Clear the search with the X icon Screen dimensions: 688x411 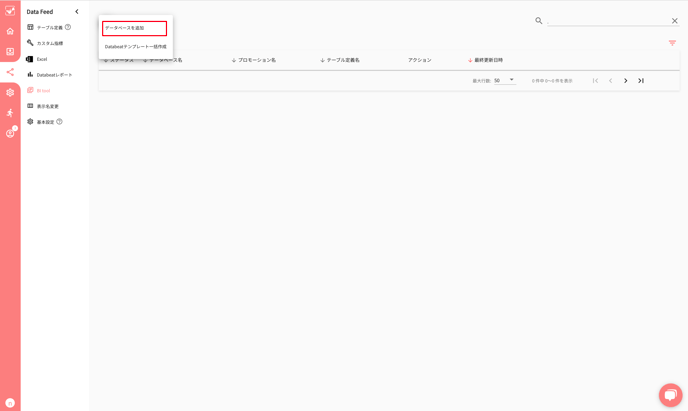[x=675, y=21]
